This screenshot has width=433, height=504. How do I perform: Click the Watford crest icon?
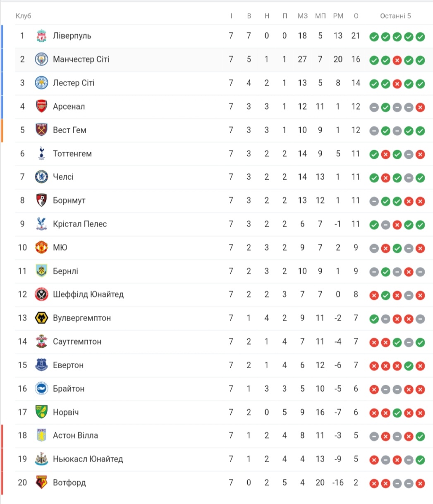pos(41,482)
